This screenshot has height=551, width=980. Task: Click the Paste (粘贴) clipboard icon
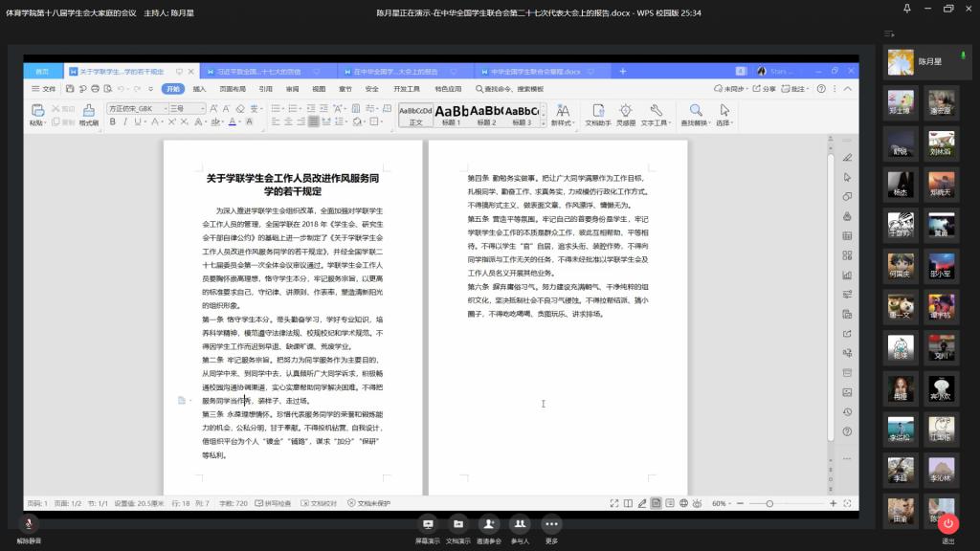tap(36, 111)
